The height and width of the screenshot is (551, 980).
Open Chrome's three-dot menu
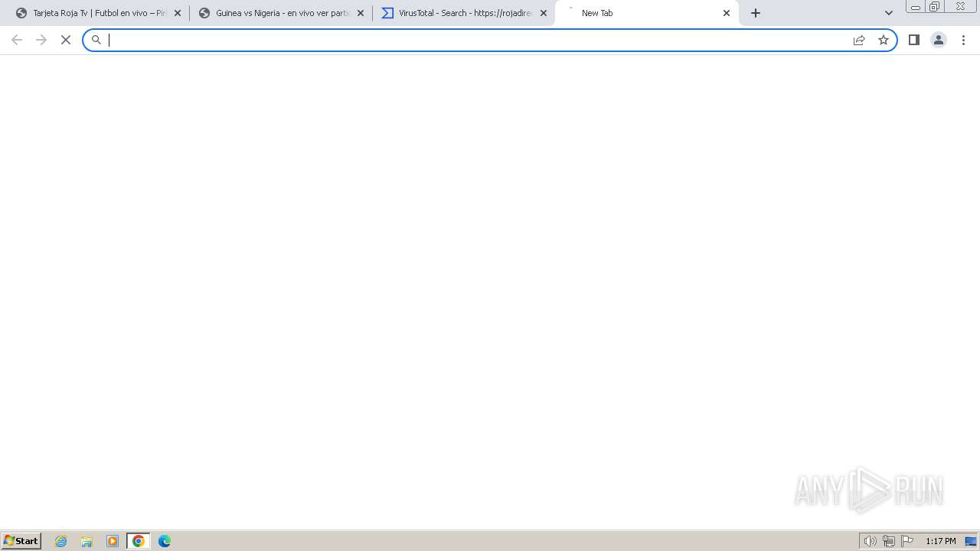point(964,40)
